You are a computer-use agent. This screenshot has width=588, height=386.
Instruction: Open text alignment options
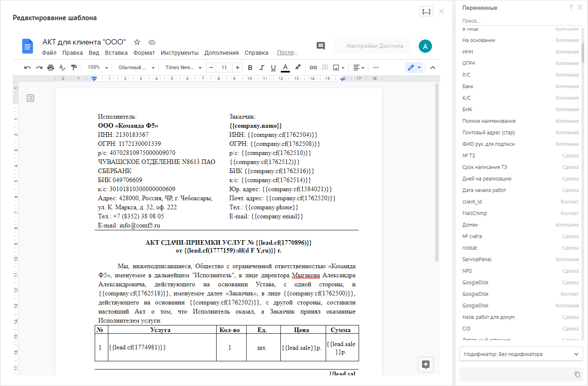359,68
